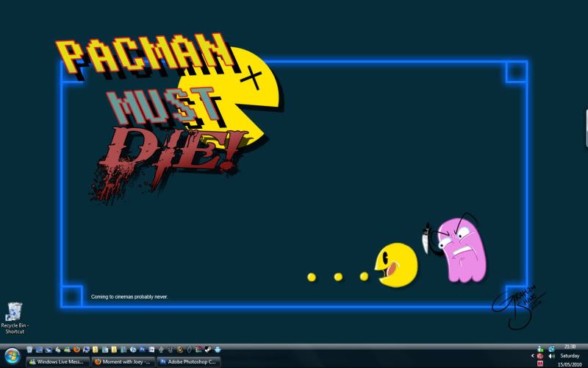This screenshot has height=368, width=588.
Task: Launch Photoshop from the Quick Launch Ps icon
Action: tap(142, 350)
